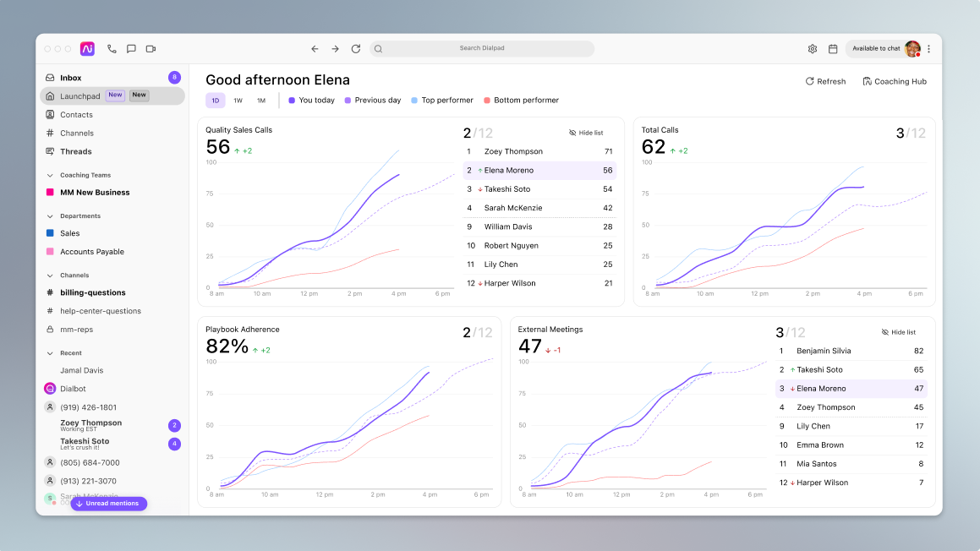Select the 1M time range tab
The image size is (980, 551).
point(261,100)
